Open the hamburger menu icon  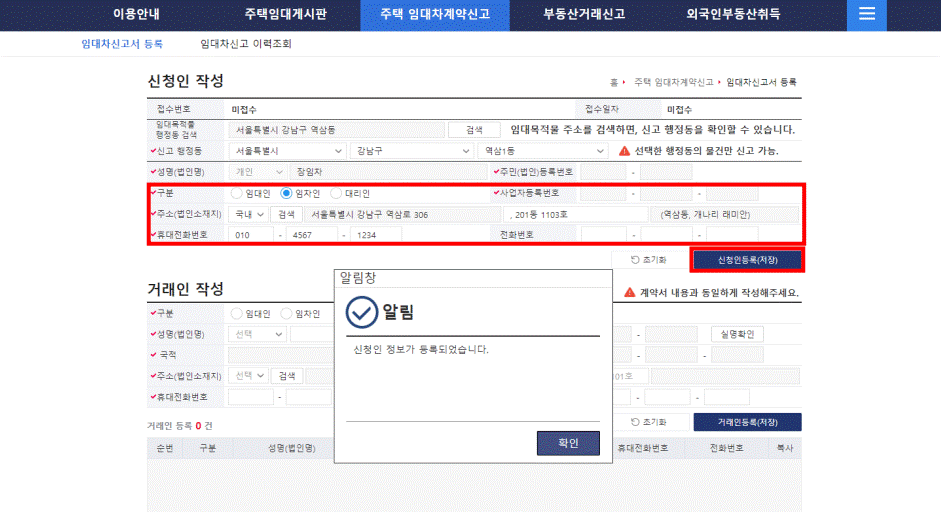(867, 14)
